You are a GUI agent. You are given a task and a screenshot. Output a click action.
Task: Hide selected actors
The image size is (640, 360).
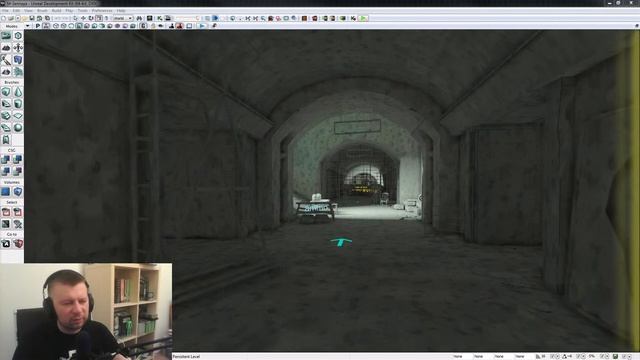pyautogui.click(x=18, y=212)
